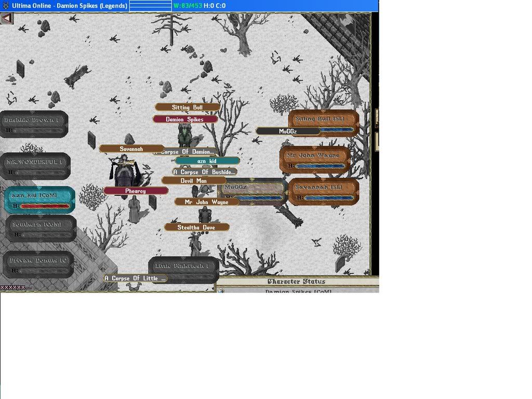Viewport: 532px width, 399px height.
Task: Click the character below Mr John Wayne tag
Action: pyautogui.click(x=205, y=215)
